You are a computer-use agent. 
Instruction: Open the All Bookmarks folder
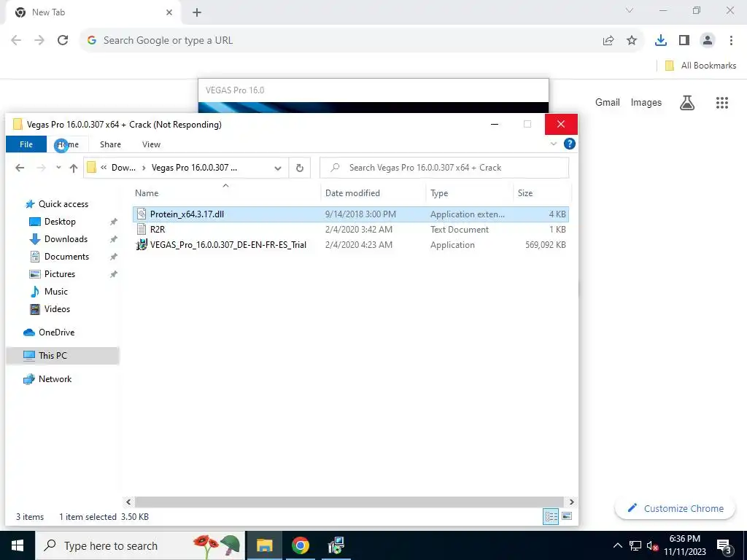700,66
